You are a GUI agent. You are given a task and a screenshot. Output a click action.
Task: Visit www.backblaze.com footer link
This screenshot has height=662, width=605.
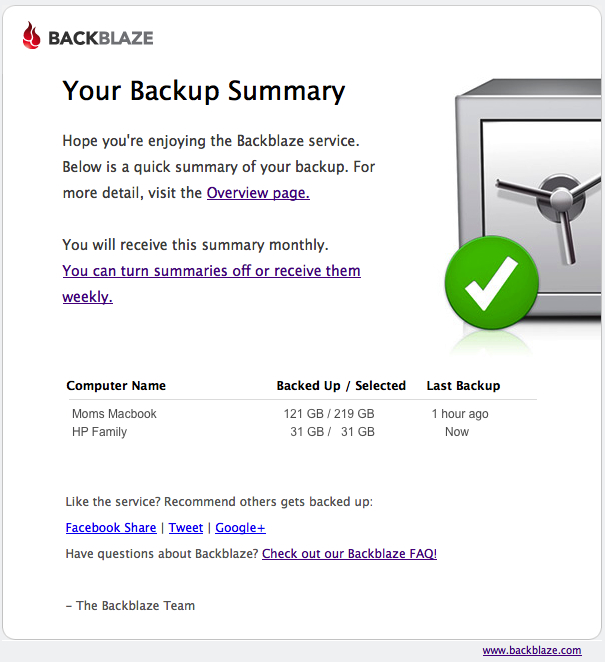532,650
